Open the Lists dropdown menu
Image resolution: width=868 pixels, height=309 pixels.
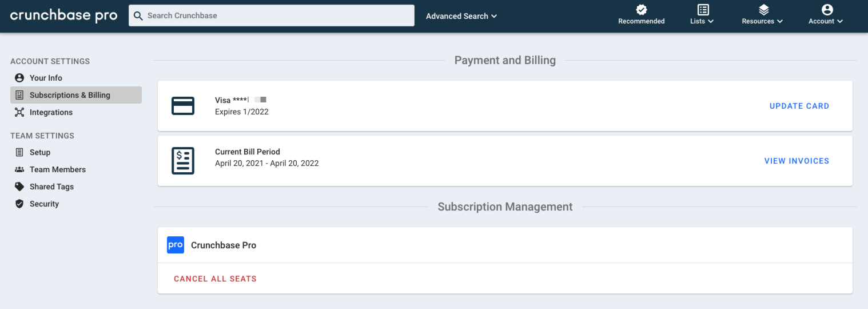(702, 21)
